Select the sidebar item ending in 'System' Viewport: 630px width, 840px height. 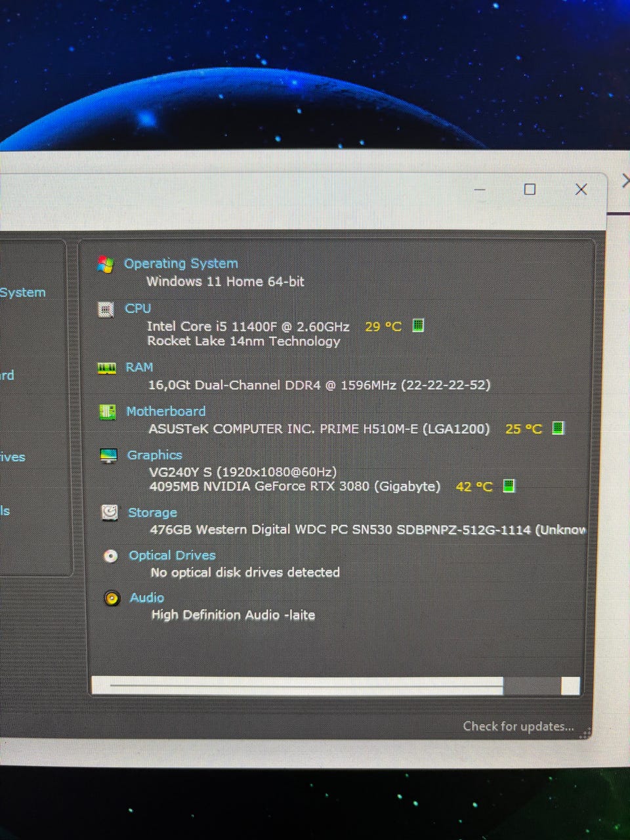(x=23, y=293)
